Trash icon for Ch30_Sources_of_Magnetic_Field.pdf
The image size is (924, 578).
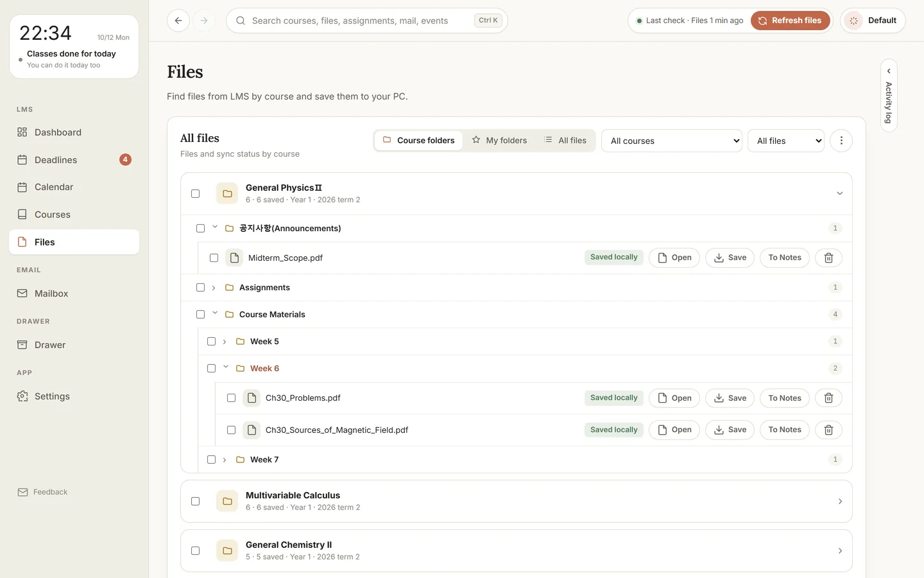pos(828,430)
